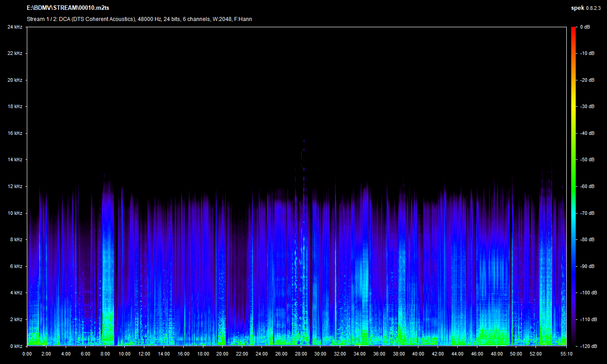This screenshot has height=364, width=607.
Task: Click the red top of the dB color bar
Action: [x=573, y=29]
